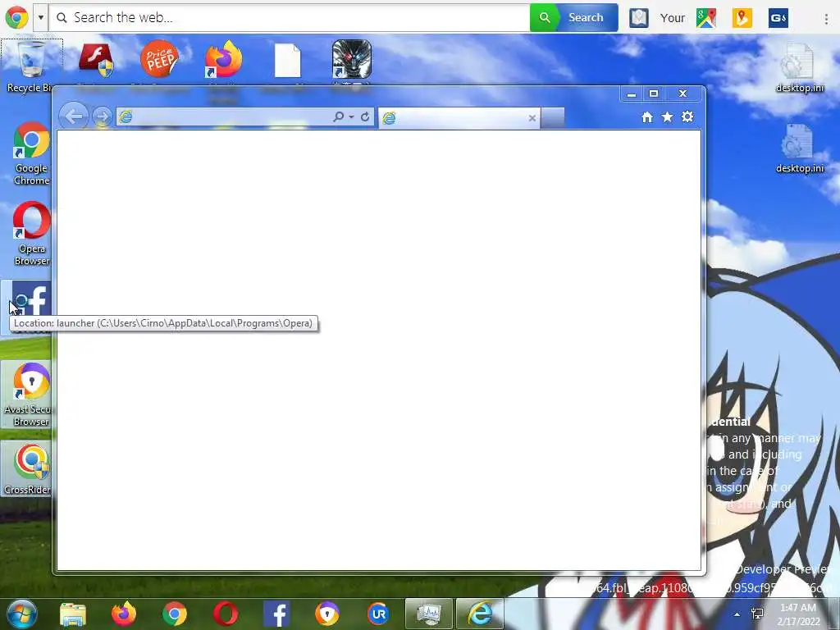
Task: Click the blue 'G' gas icon
Action: pyautogui.click(x=778, y=18)
